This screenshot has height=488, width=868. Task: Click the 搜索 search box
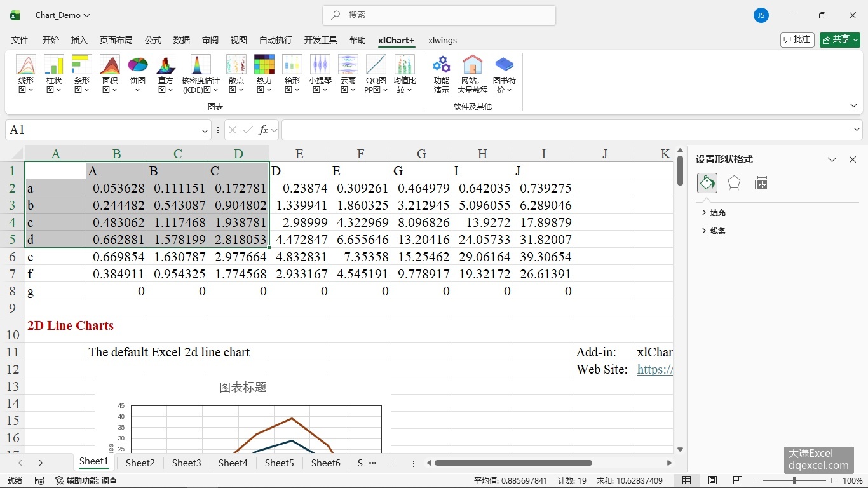point(439,15)
